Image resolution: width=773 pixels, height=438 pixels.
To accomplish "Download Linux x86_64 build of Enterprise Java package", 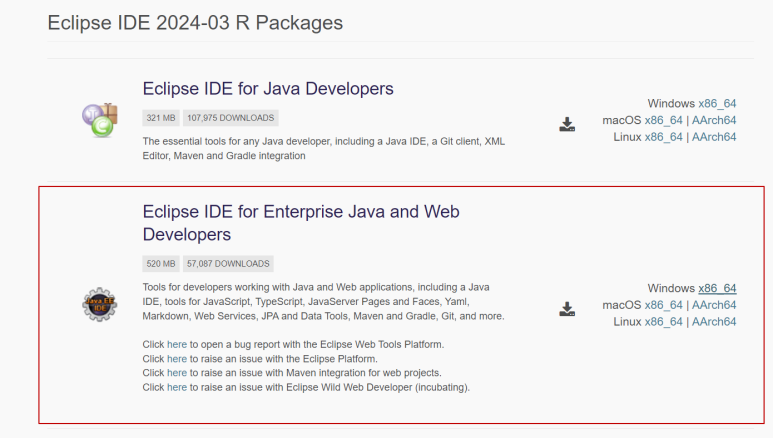I will click(x=663, y=322).
